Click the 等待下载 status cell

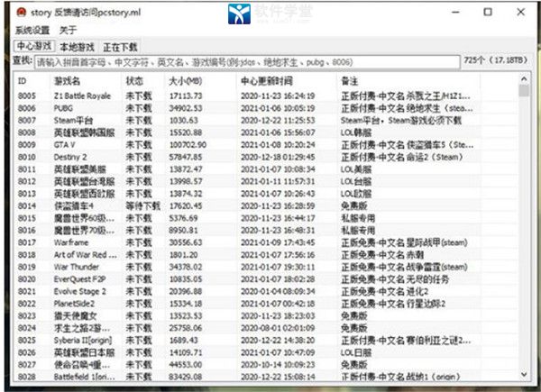142,205
